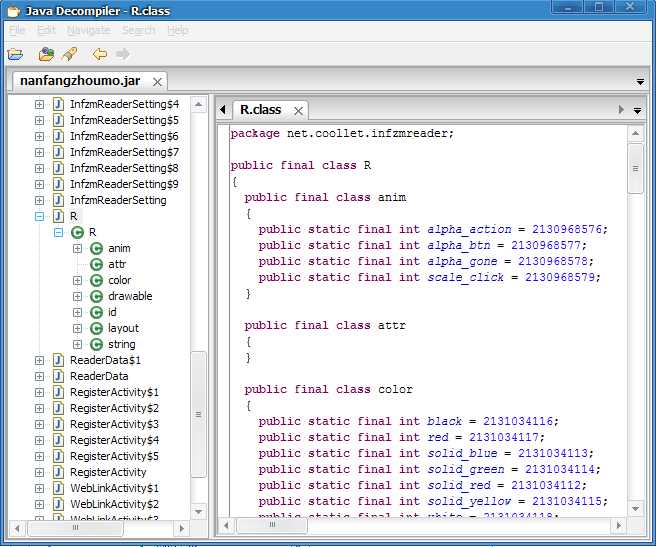The height and width of the screenshot is (547, 656).
Task: Click the Search toolbar icon
Action: click(x=69, y=54)
